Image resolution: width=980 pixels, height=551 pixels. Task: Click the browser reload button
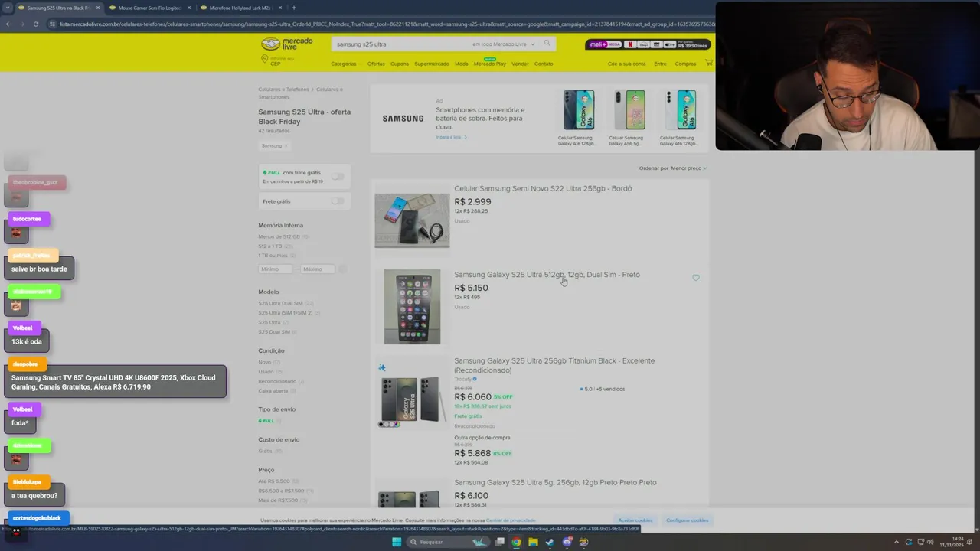pyautogui.click(x=36, y=24)
